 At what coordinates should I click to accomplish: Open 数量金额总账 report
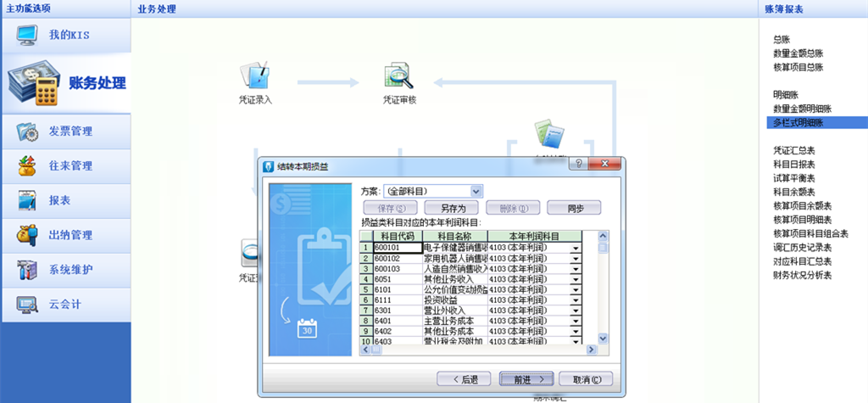pos(798,53)
